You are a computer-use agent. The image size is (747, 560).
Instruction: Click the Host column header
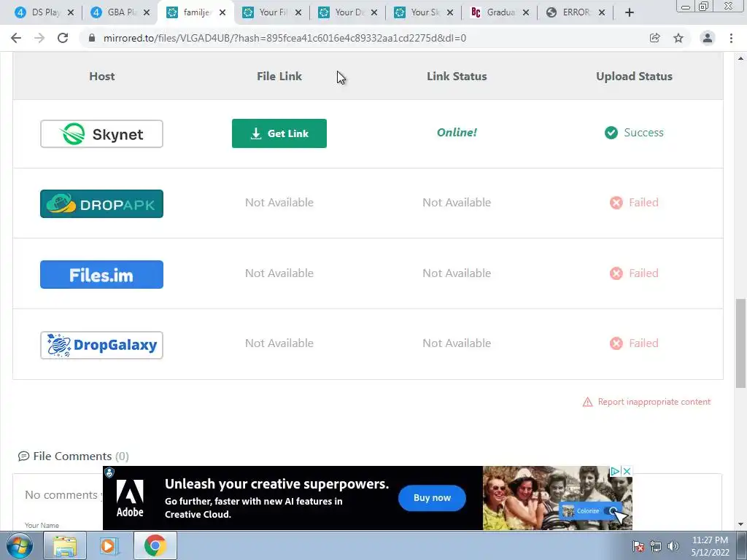point(102,77)
